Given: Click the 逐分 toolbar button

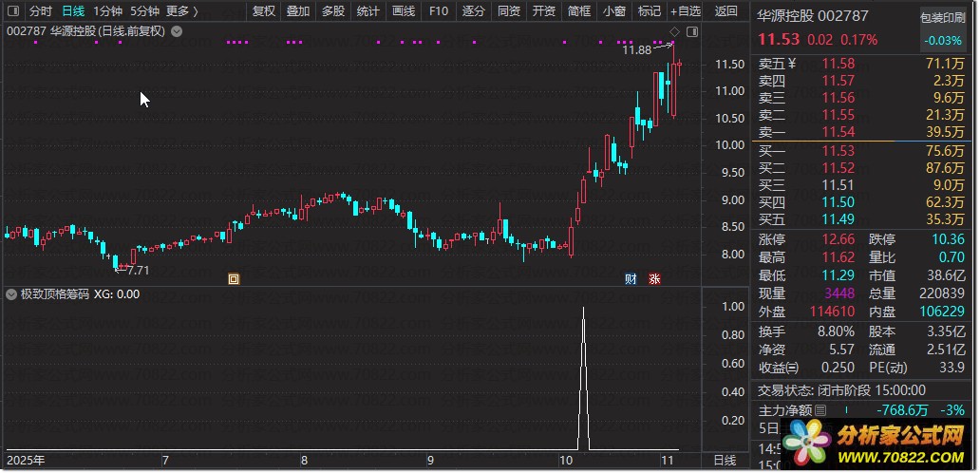Looking at the screenshot, I should (474, 11).
